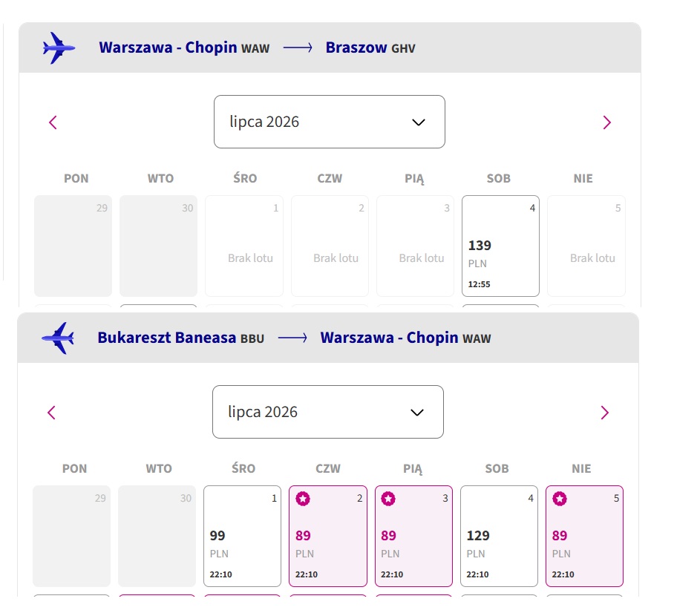Viewport: 700px width, 613px height.
Task: Go to the previous month in the Bukareszt calendar
Action: pyautogui.click(x=51, y=413)
